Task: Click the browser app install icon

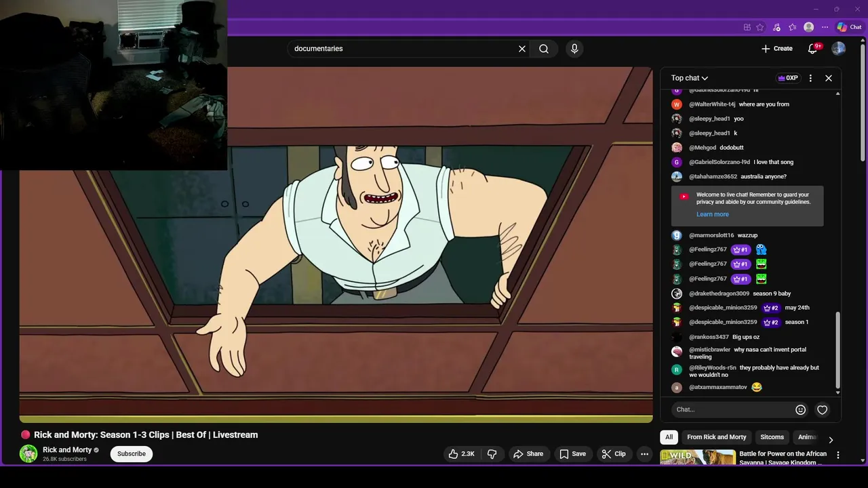Action: tap(747, 27)
